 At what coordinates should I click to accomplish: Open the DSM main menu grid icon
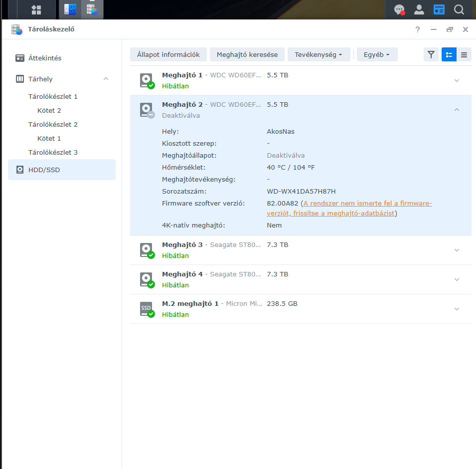click(x=36, y=9)
